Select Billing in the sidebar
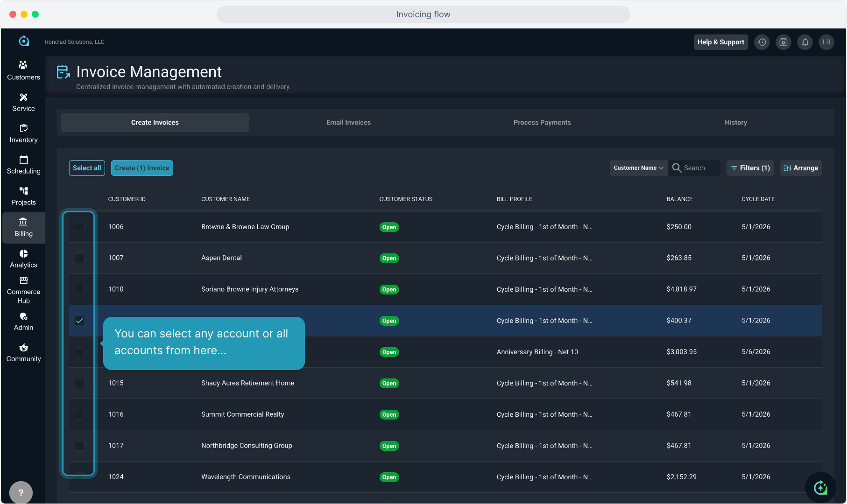The width and height of the screenshot is (847, 504). pyautogui.click(x=23, y=227)
